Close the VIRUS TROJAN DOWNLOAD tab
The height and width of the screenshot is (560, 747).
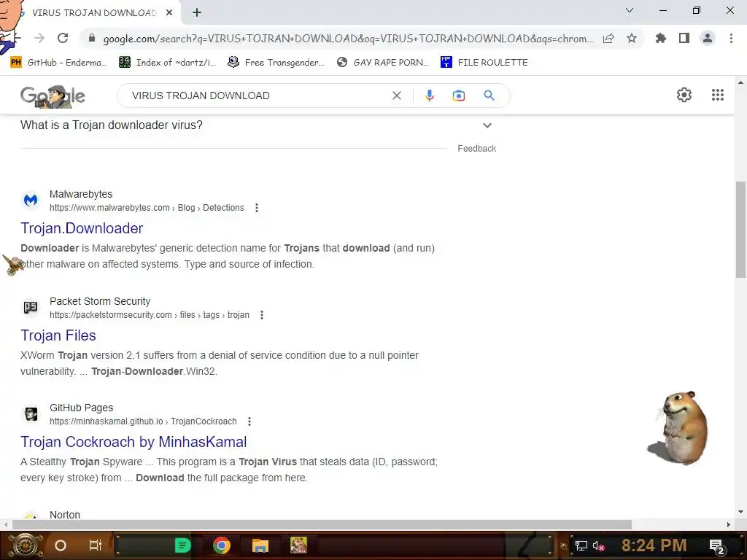click(169, 12)
